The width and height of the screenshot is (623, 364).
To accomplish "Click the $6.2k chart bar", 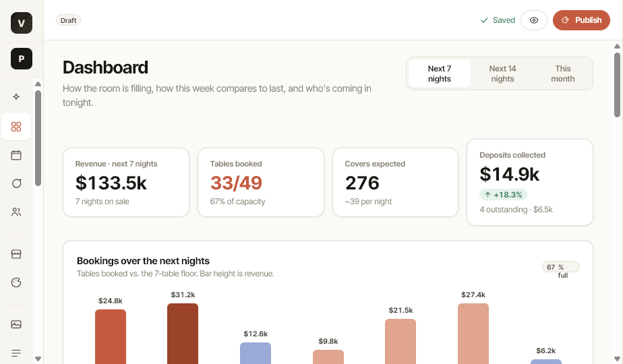I will click(x=546, y=361).
